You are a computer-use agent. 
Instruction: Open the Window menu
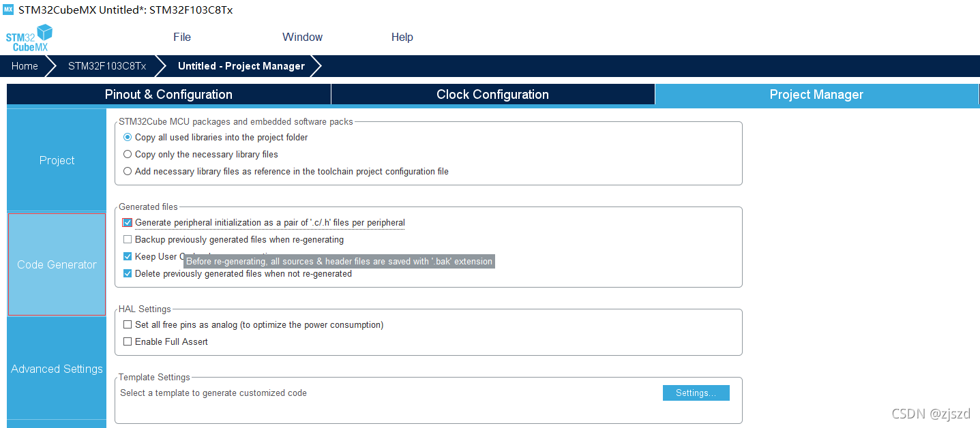302,37
